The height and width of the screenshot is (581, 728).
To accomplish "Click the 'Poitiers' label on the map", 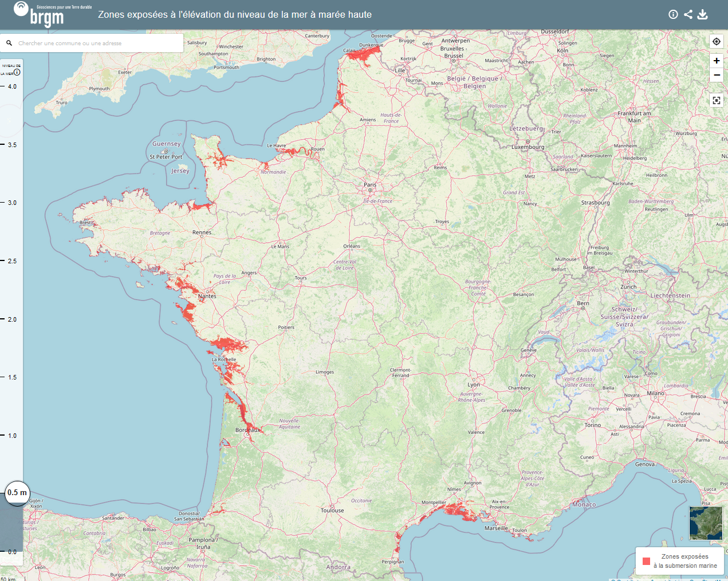I will pos(286,327).
